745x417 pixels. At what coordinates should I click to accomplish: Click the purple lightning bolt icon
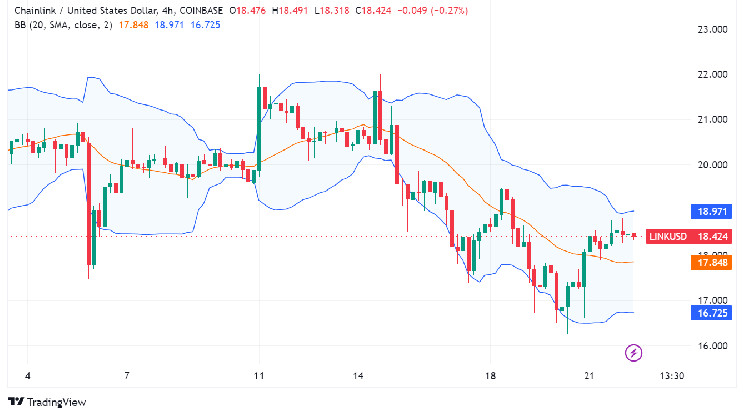[x=633, y=352]
